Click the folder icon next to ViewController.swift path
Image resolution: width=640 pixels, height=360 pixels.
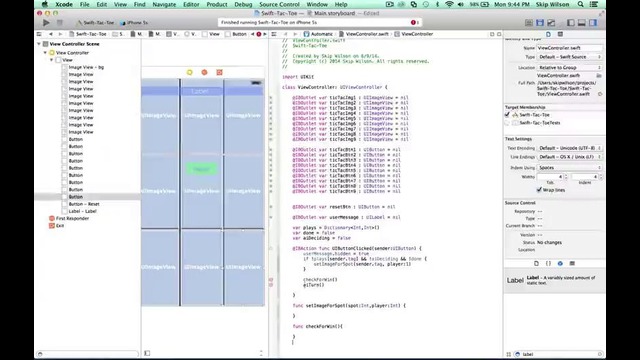point(599,76)
